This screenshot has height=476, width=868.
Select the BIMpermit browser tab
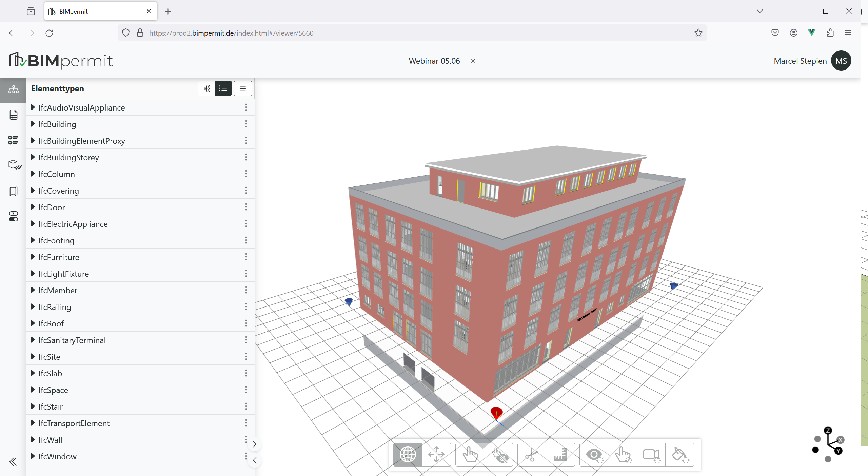(101, 12)
